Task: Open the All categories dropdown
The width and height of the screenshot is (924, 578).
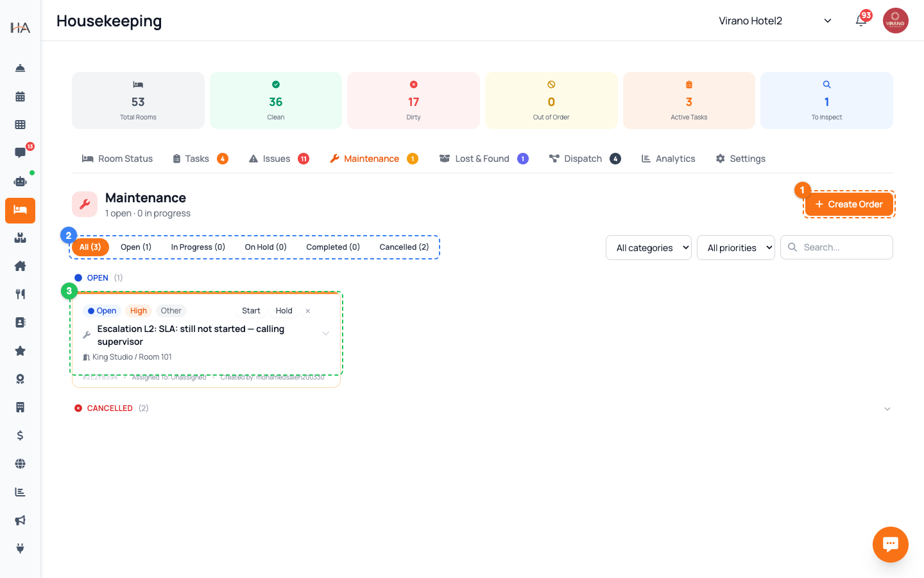Action: click(648, 247)
